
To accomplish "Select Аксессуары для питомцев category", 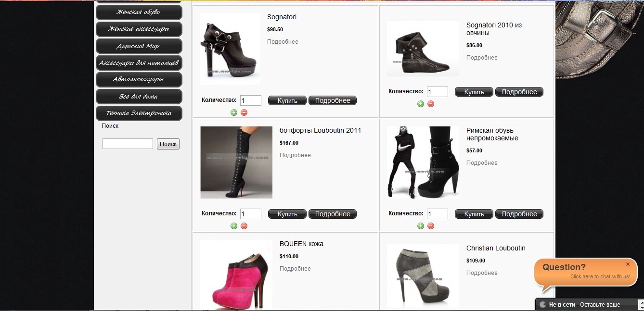I will click(x=139, y=63).
